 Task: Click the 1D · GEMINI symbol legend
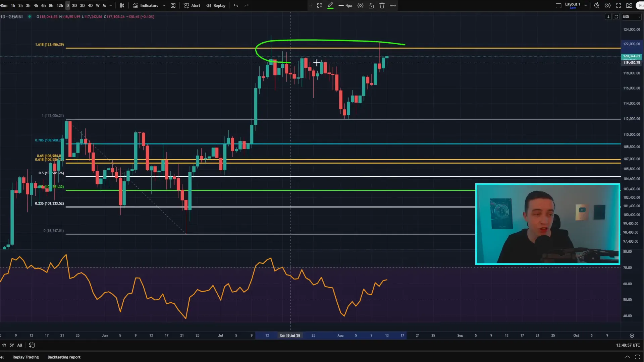coord(12,17)
